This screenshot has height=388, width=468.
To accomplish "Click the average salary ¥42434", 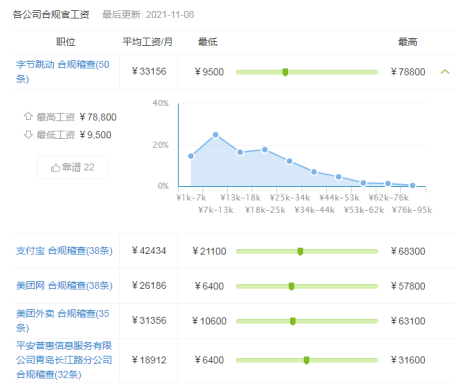I will point(149,251).
